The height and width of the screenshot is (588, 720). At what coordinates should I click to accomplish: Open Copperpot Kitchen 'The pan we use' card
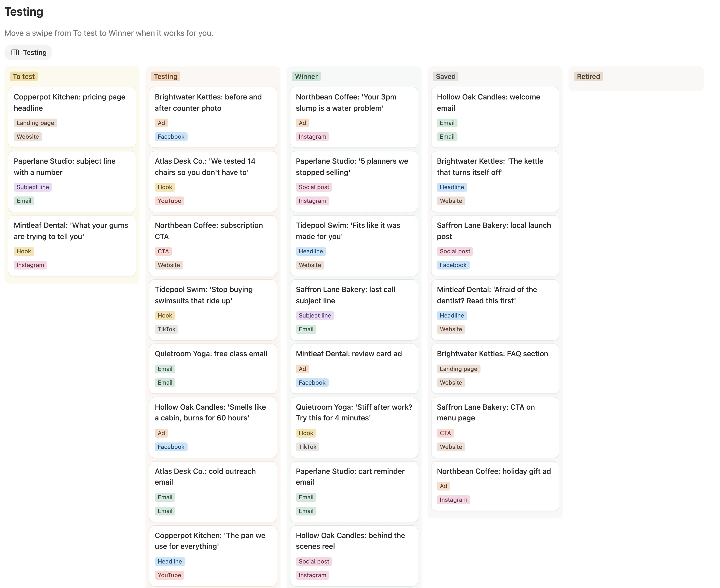click(x=213, y=556)
